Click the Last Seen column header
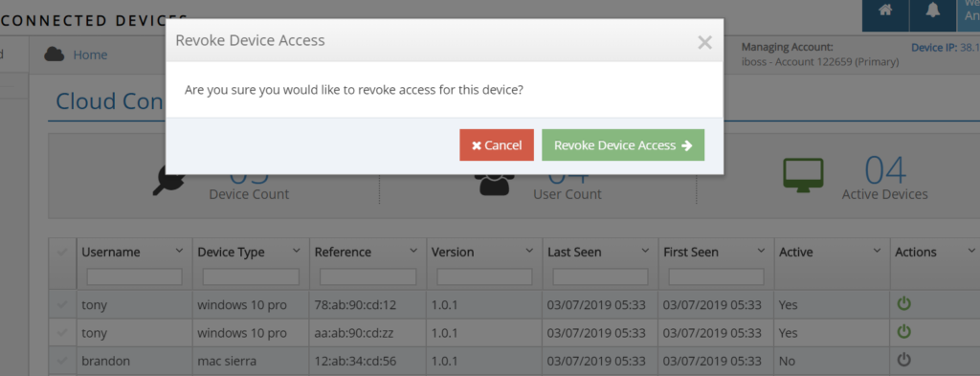Viewport: 980px width, 376px height. [x=574, y=253]
